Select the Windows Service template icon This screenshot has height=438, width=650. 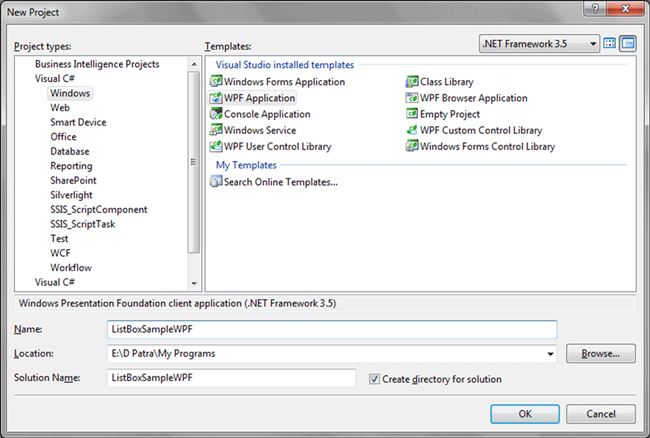coord(216,130)
